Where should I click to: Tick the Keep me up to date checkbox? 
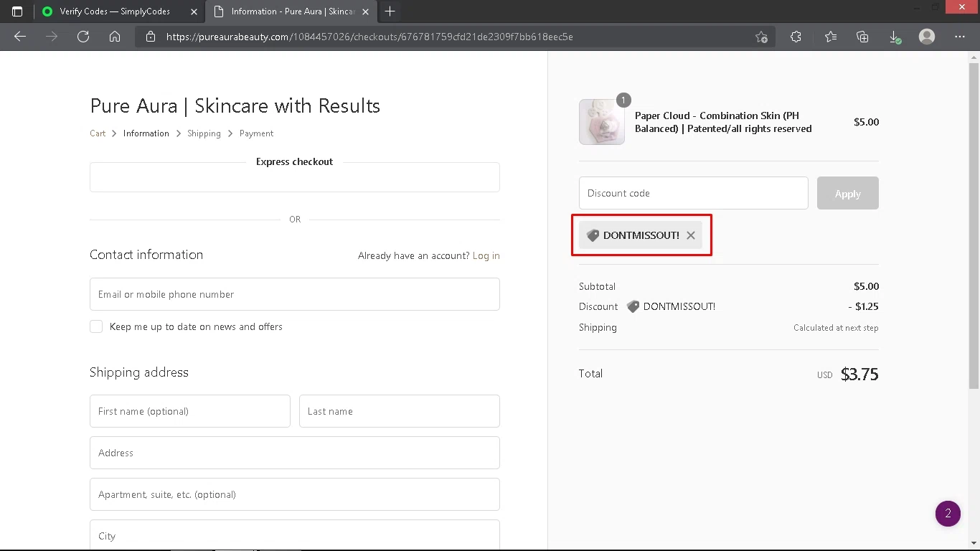pyautogui.click(x=96, y=326)
